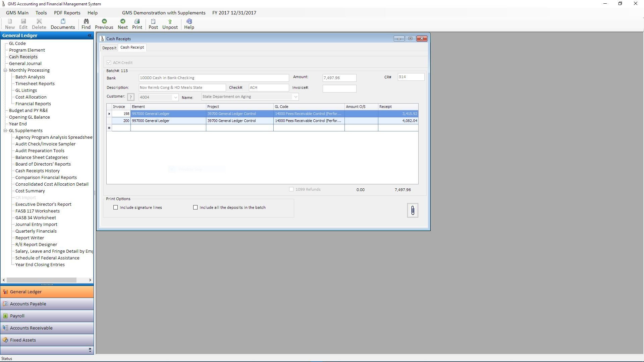Image resolution: width=644 pixels, height=362 pixels.
Task: Switch to the Deposit tab
Action: pyautogui.click(x=109, y=48)
